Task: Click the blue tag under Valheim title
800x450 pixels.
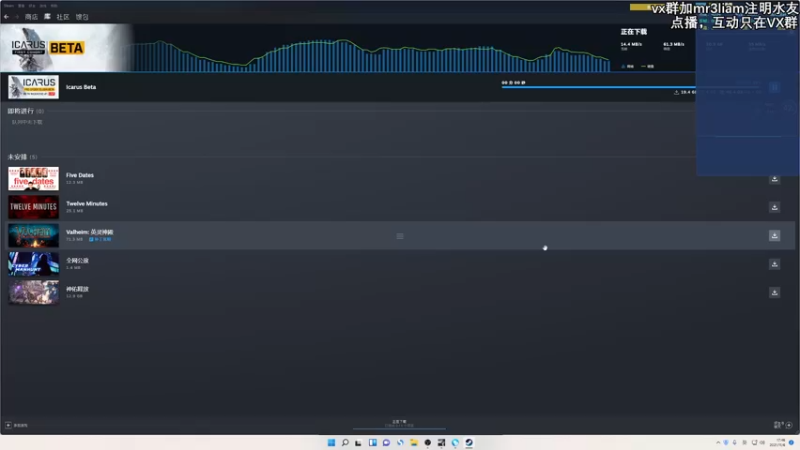Action: coord(100,239)
